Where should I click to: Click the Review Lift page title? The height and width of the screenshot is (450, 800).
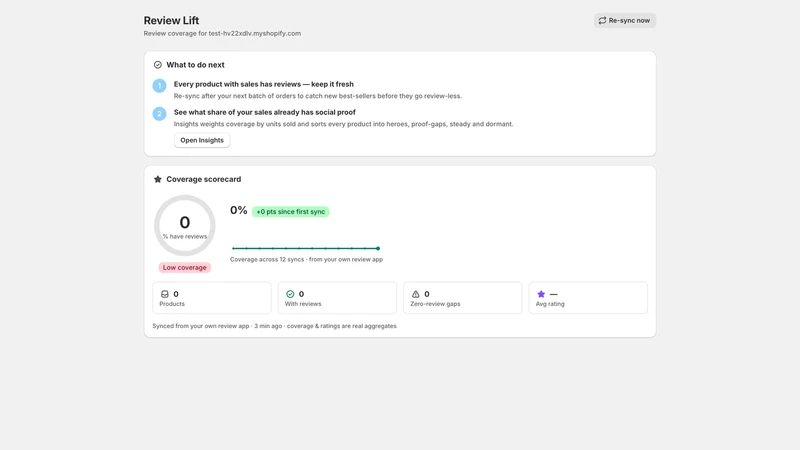point(171,20)
